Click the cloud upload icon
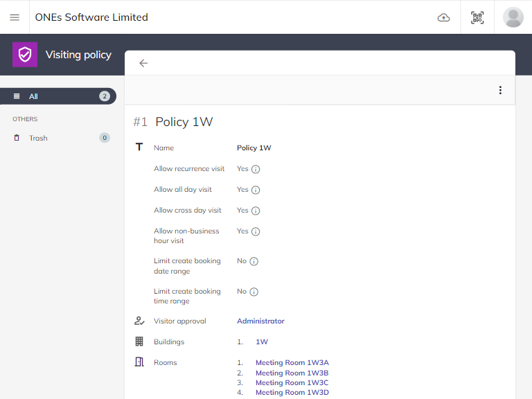The image size is (532, 399). 444,17
